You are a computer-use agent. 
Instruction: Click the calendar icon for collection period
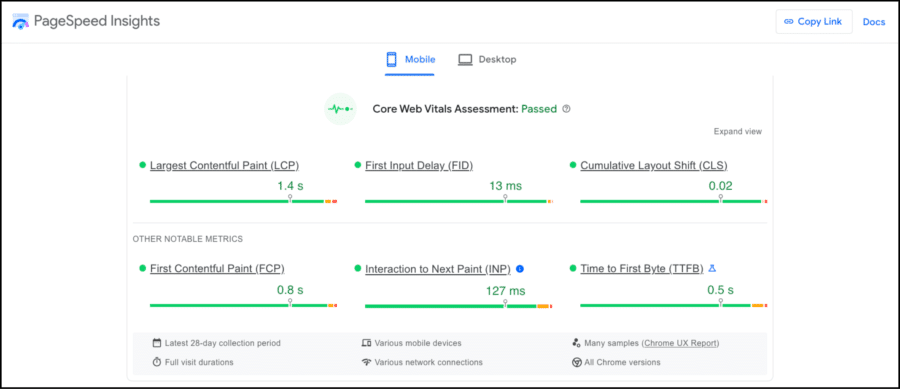click(x=157, y=343)
